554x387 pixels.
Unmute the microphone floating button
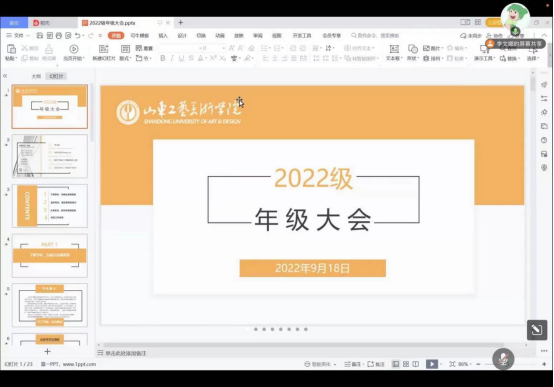pos(503,359)
